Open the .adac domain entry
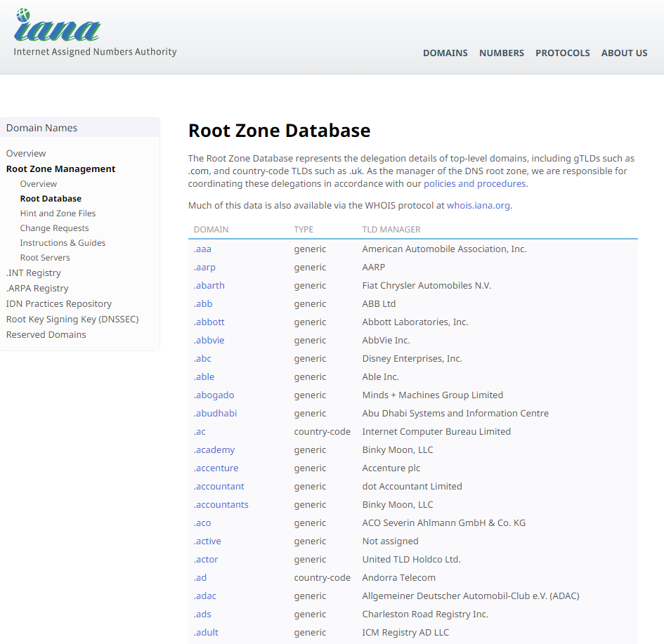The height and width of the screenshot is (644, 664). click(x=205, y=596)
